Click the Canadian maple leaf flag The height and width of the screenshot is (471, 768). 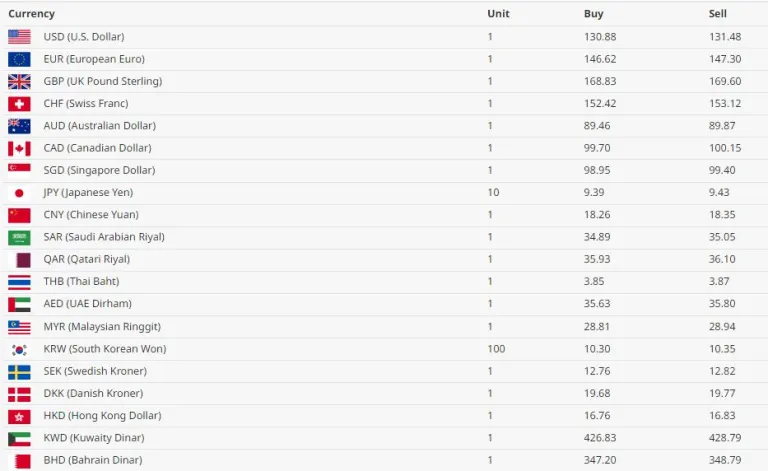click(x=19, y=148)
